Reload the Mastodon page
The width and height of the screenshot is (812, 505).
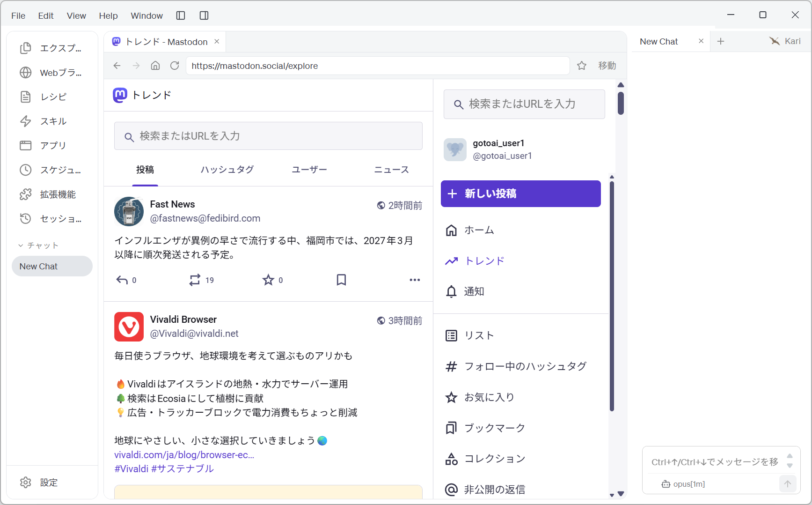coord(175,66)
